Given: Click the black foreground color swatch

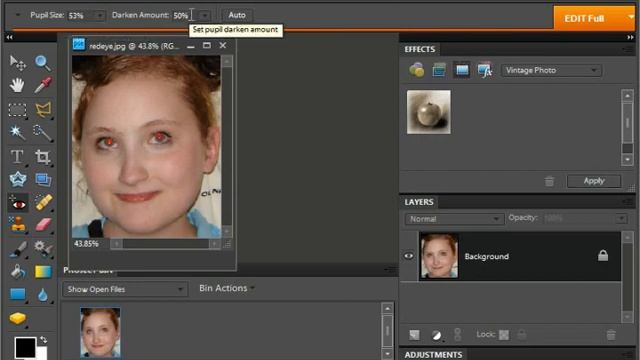Looking at the screenshot, I should pyautogui.click(x=25, y=347).
